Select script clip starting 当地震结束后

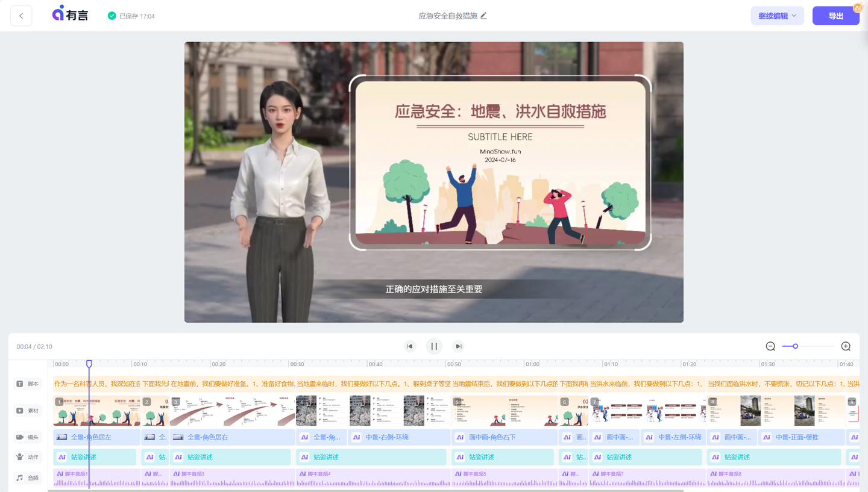(505, 384)
